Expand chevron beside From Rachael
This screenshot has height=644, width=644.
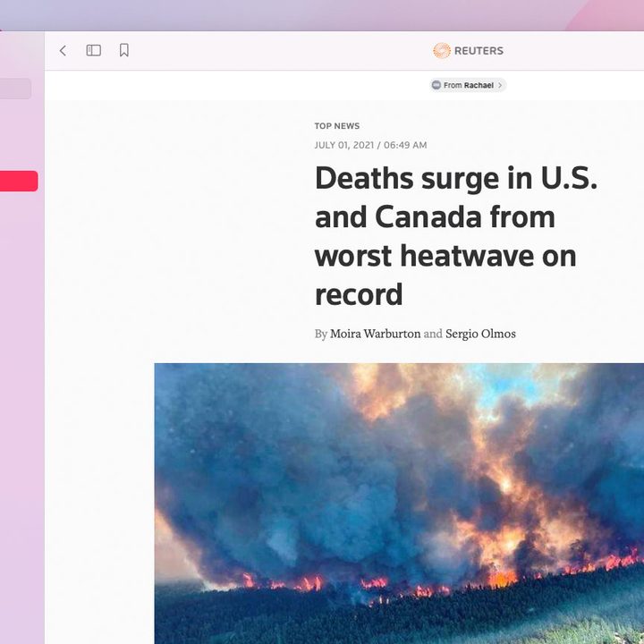click(x=500, y=85)
